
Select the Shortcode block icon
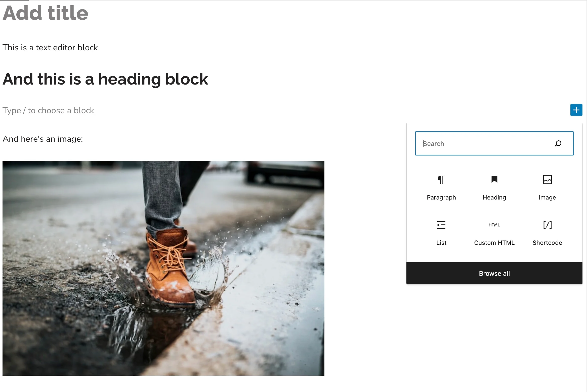point(547,224)
